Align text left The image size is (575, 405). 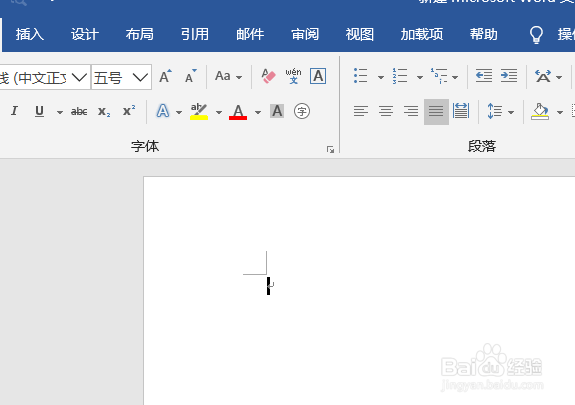(361, 111)
